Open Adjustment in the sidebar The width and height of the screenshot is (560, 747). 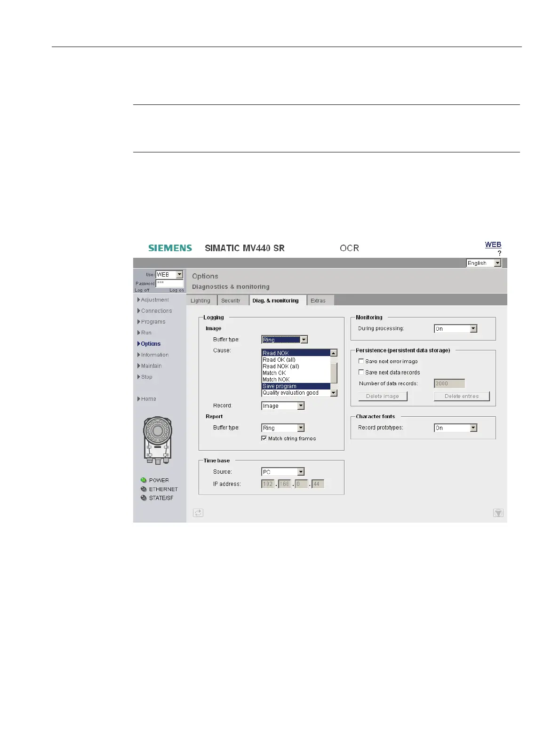(x=153, y=300)
